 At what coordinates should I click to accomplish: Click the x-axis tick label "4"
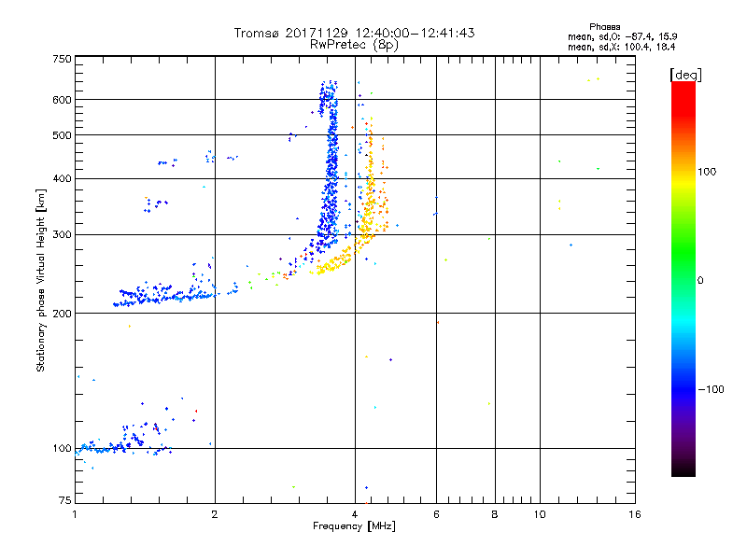[355, 514]
